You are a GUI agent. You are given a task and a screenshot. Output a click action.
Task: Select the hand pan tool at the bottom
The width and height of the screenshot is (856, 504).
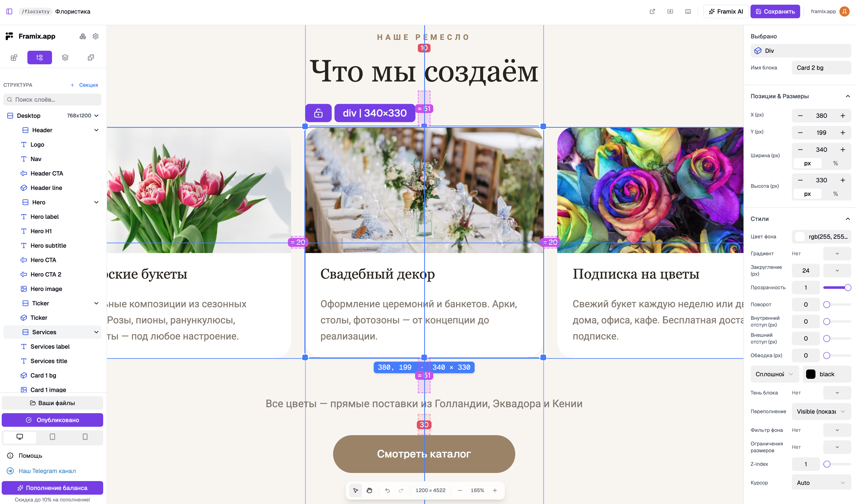pos(370,490)
